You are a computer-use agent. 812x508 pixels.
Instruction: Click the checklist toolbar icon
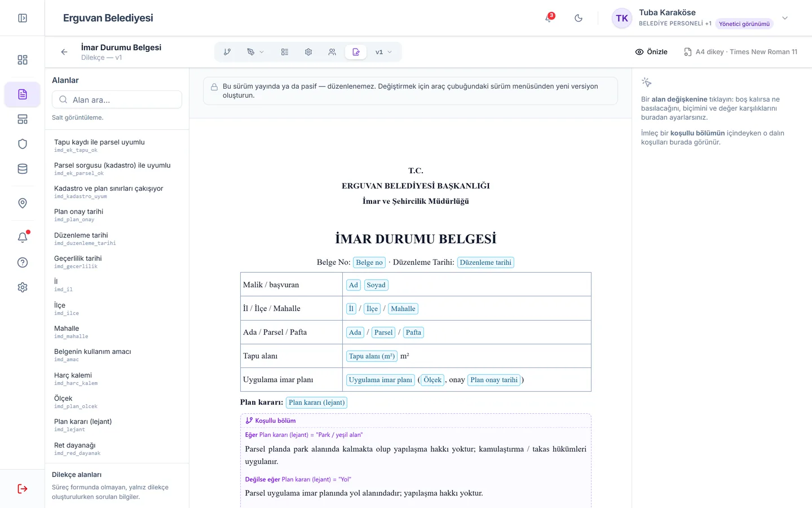click(285, 52)
